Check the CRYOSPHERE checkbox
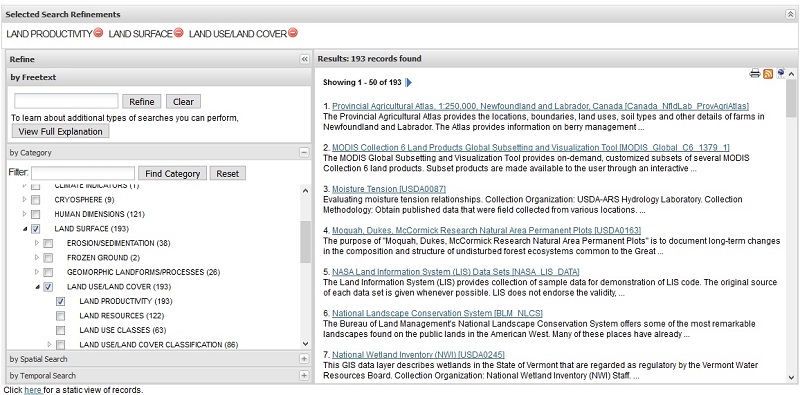 (35, 200)
